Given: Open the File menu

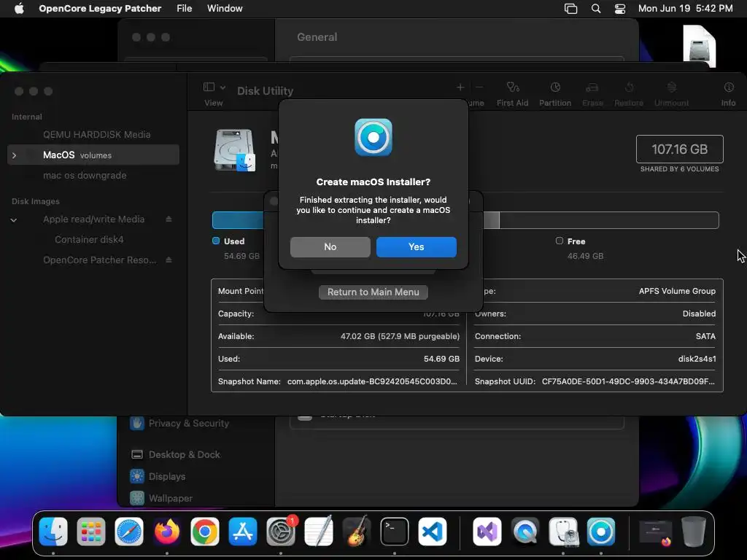Looking at the screenshot, I should 184,8.
